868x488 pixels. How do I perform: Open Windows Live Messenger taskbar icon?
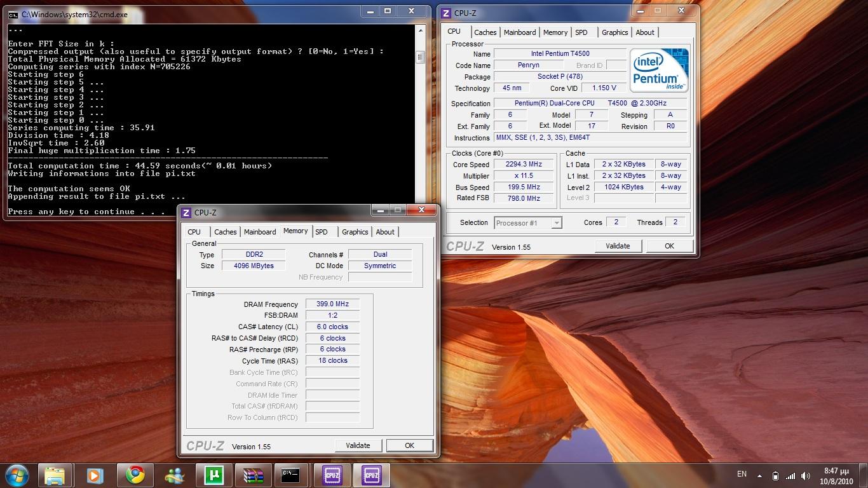tap(173, 475)
